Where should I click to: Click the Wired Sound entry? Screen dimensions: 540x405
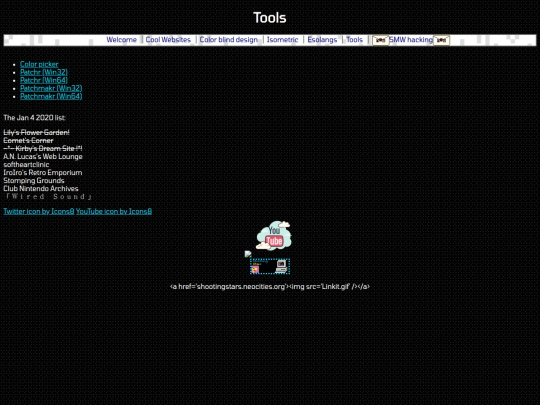(x=48, y=197)
